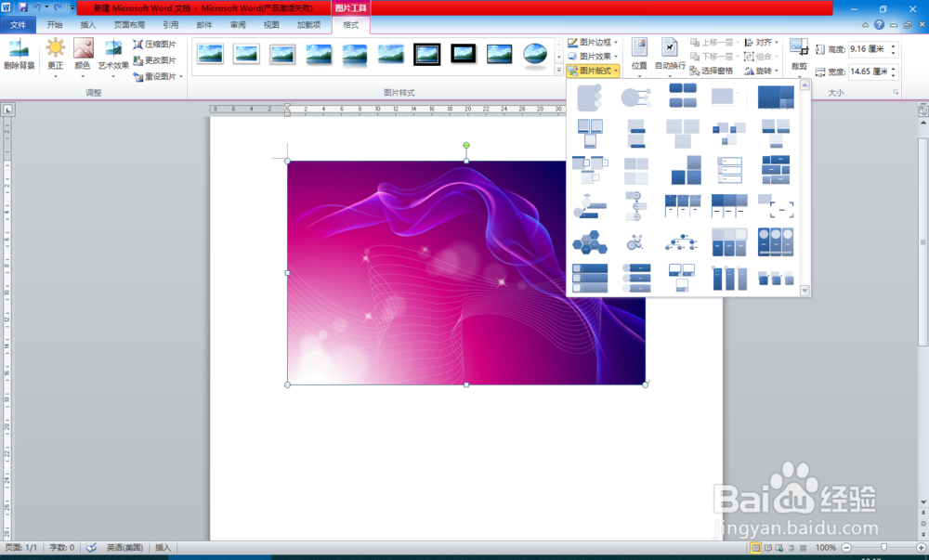Image resolution: width=929 pixels, height=560 pixels.
Task: Open the Reset Picture (重设图片) arrow
Action: (181, 76)
